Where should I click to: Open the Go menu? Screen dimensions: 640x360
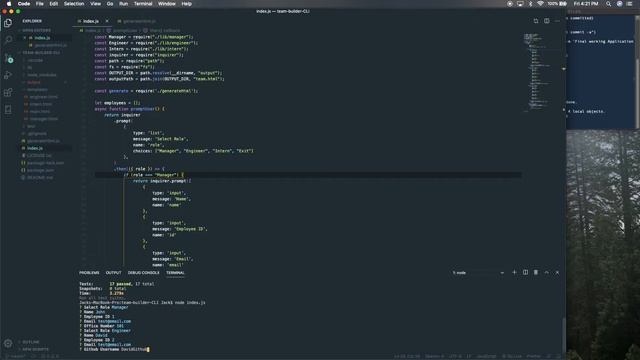pyautogui.click(x=110, y=4)
